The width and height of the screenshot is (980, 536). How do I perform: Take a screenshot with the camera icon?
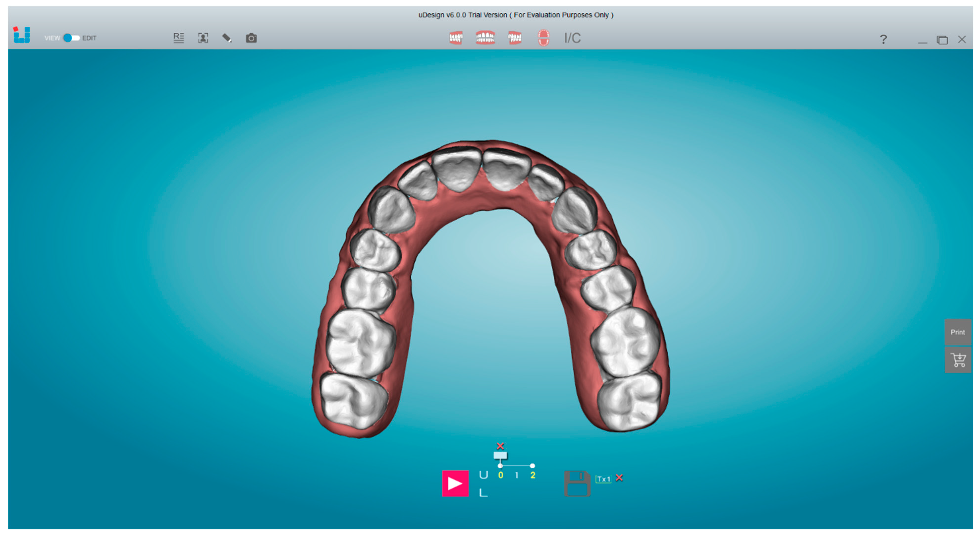pyautogui.click(x=251, y=38)
